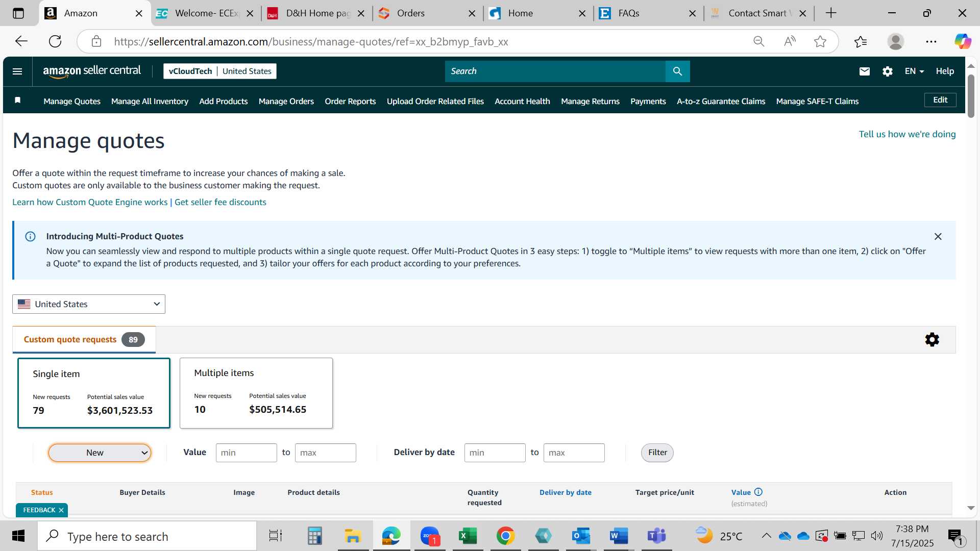Click the zoom magnifier in address bar
This screenshot has width=980, height=551.
[x=759, y=41]
